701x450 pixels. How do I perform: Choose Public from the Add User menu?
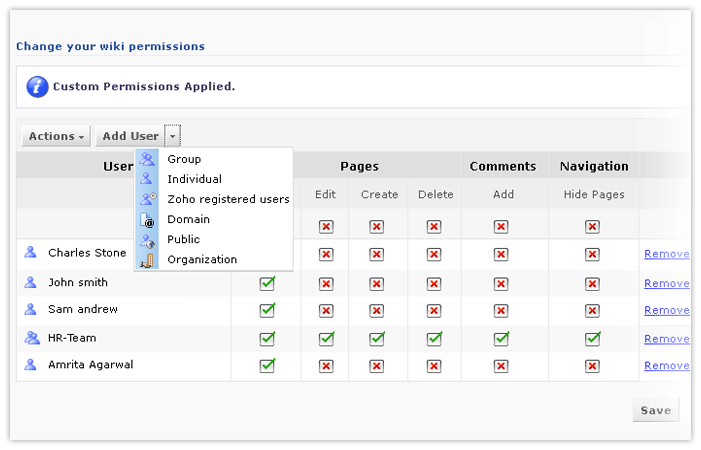coord(214,239)
